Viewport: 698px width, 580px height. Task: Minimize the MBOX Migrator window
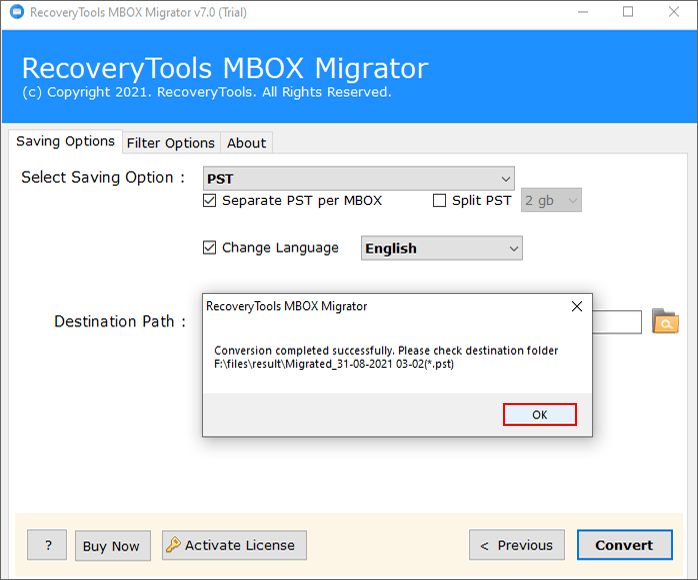[583, 12]
